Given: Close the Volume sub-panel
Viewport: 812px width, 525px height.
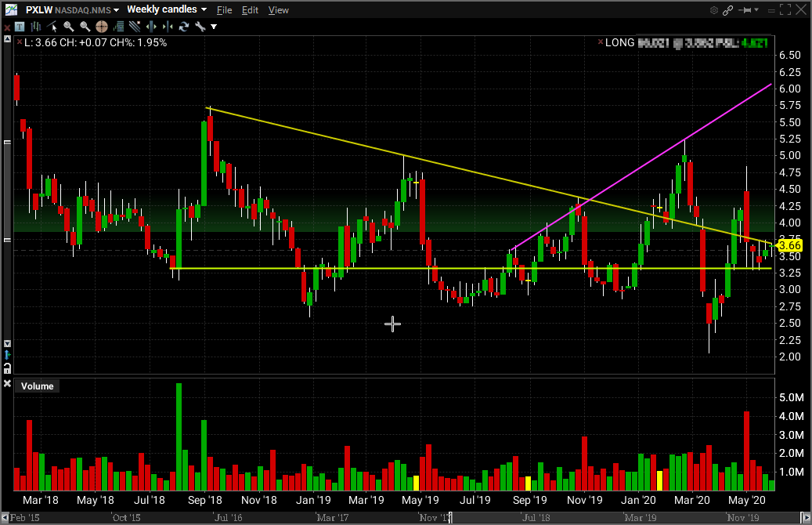Looking at the screenshot, I should pos(7,383).
